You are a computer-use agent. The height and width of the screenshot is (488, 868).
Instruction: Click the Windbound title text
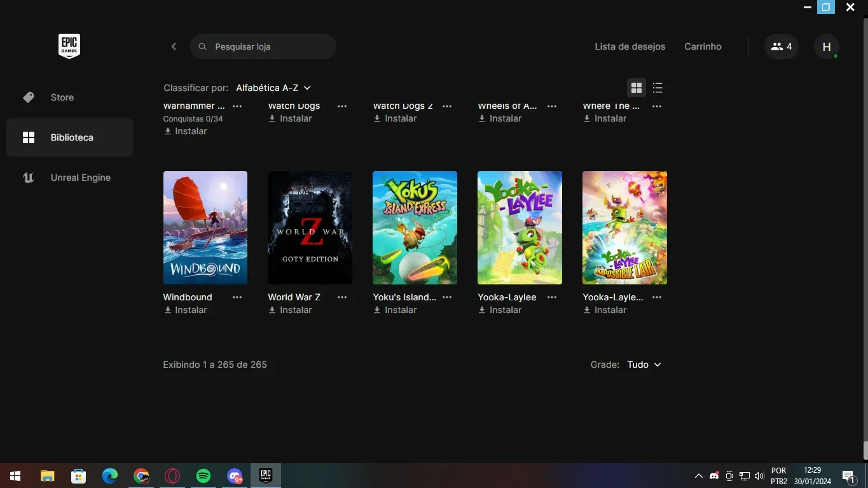188,297
